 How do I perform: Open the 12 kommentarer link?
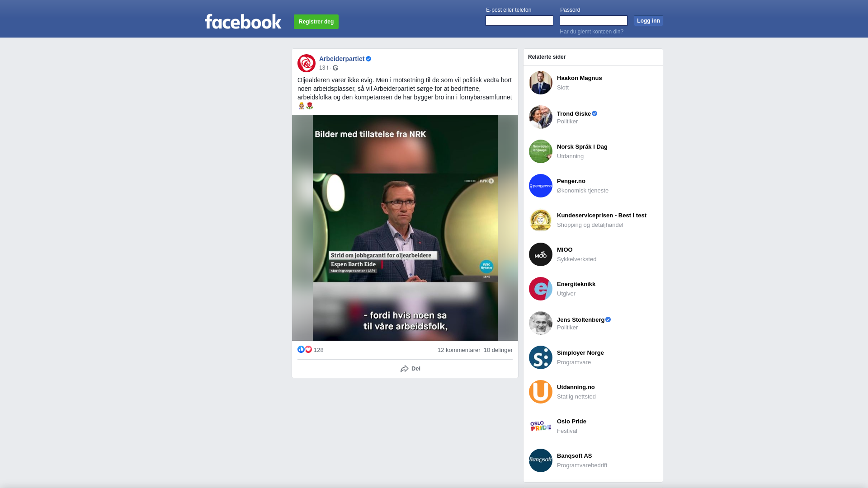(459, 350)
